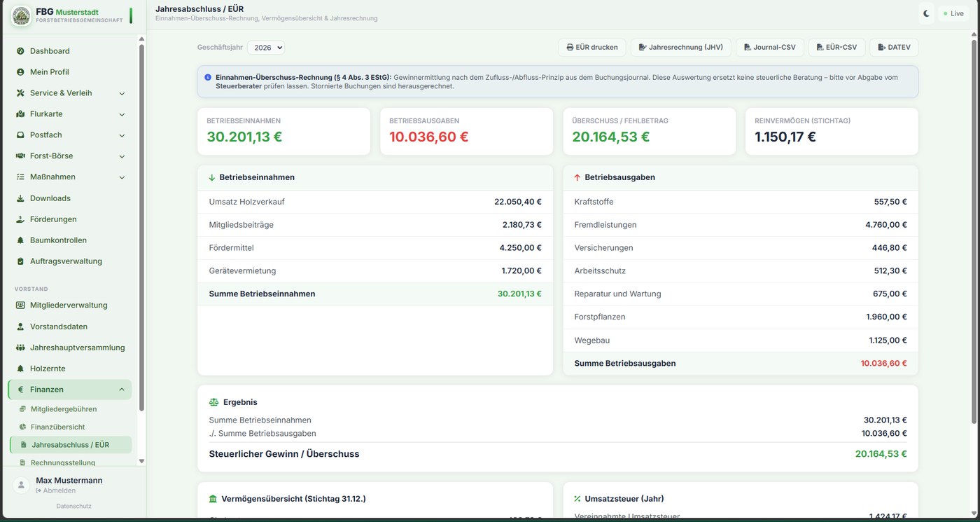The image size is (980, 522).
Task: Click the Mein Profil user icon
Action: [20, 72]
